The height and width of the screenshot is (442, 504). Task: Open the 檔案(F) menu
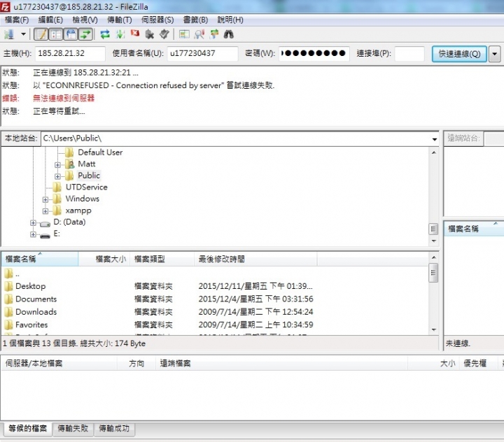[x=17, y=20]
